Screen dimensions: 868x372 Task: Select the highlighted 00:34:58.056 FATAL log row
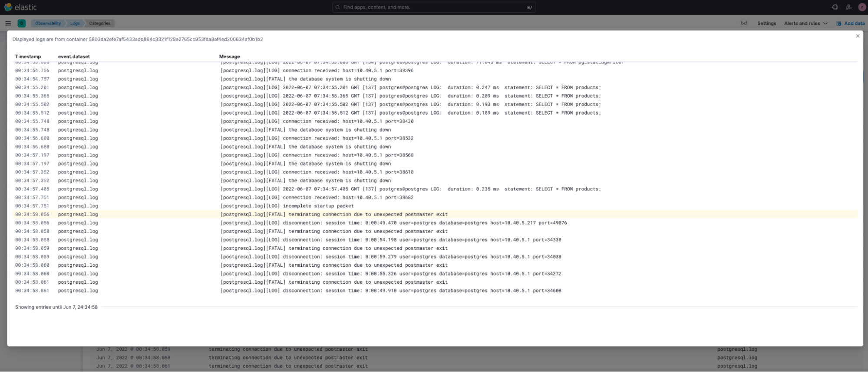coord(333,215)
